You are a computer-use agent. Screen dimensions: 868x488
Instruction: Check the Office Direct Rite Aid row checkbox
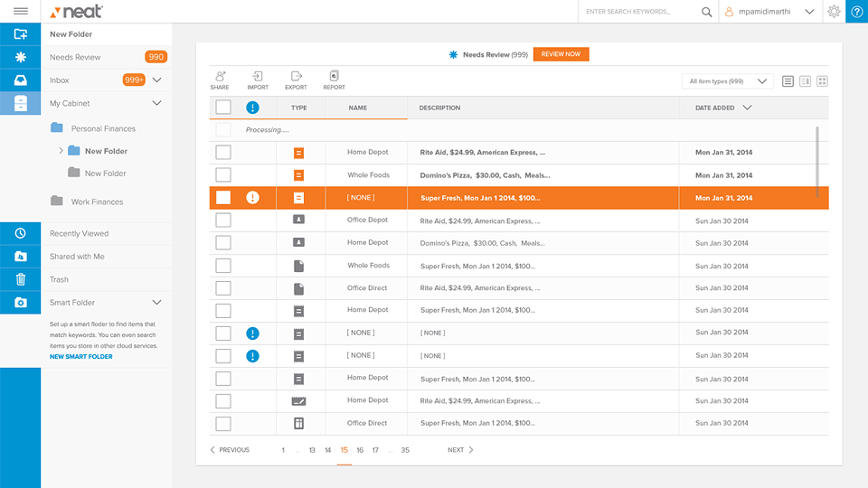tap(223, 288)
